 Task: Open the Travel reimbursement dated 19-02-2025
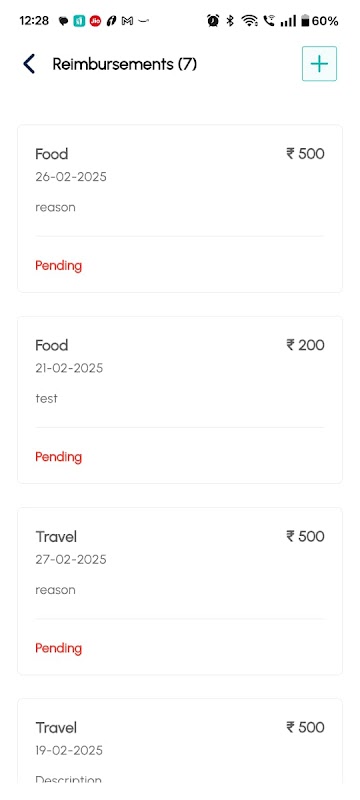pyautogui.click(x=180, y=741)
